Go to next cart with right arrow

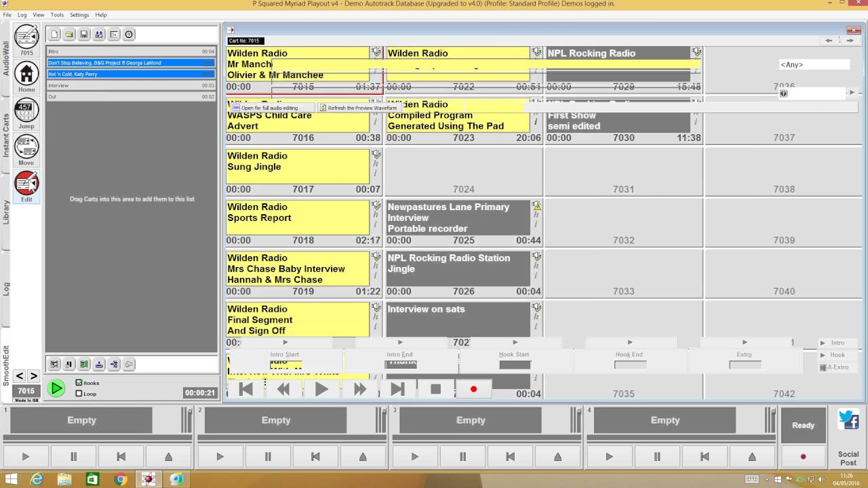point(33,376)
